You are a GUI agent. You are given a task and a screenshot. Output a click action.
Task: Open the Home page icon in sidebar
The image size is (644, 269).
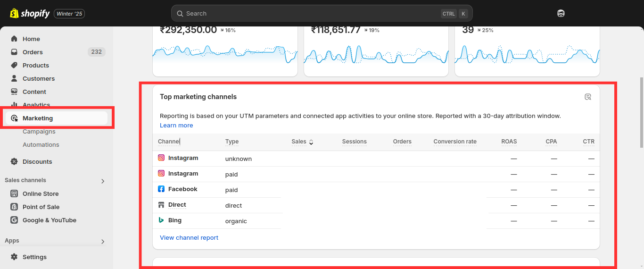click(x=14, y=39)
